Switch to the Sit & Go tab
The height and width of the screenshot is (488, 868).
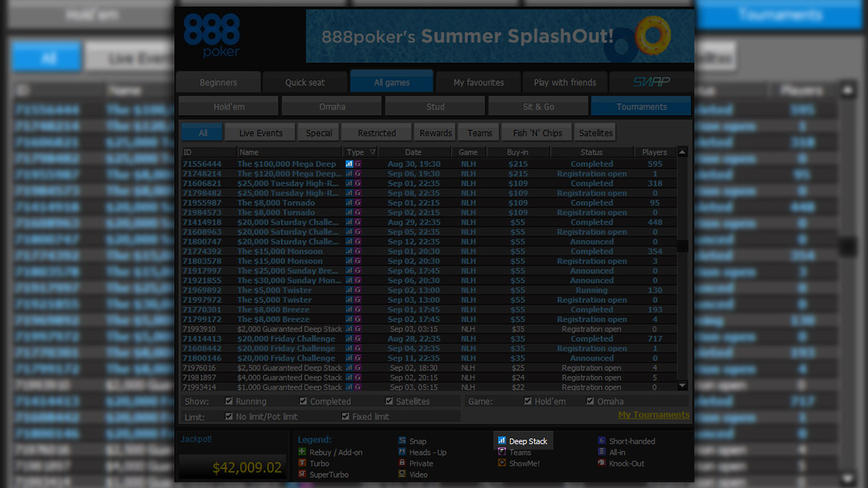pos(538,106)
